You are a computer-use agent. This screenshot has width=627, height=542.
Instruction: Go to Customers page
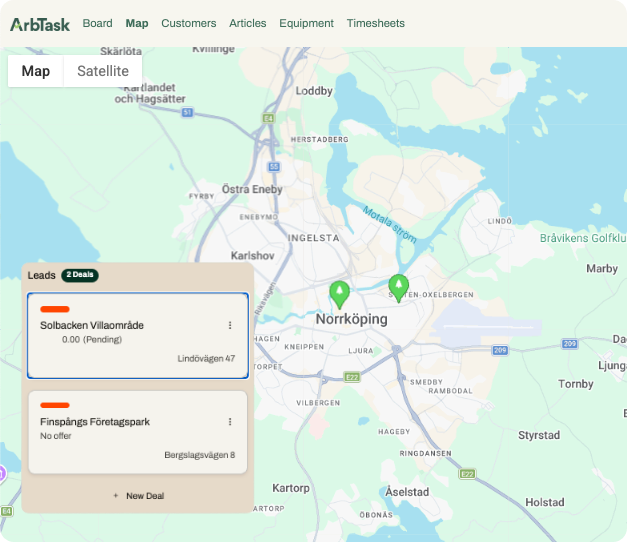click(189, 23)
